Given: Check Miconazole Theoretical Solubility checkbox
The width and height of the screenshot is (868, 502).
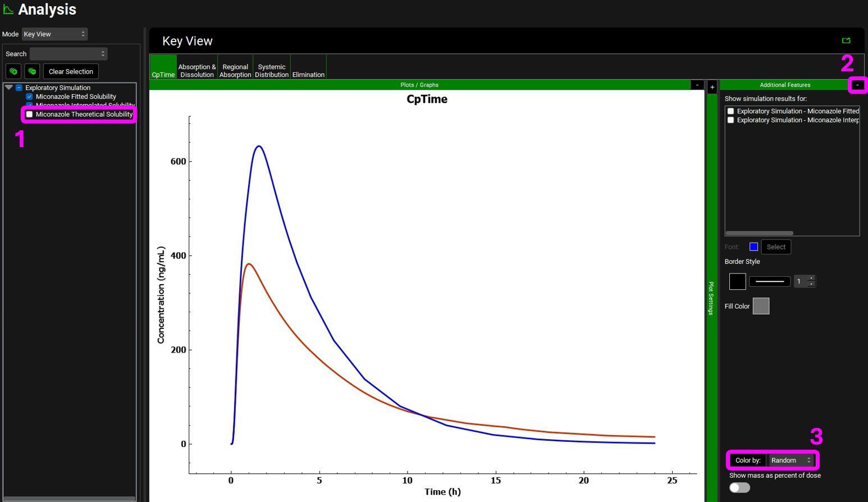Looking at the screenshot, I should tap(30, 115).
